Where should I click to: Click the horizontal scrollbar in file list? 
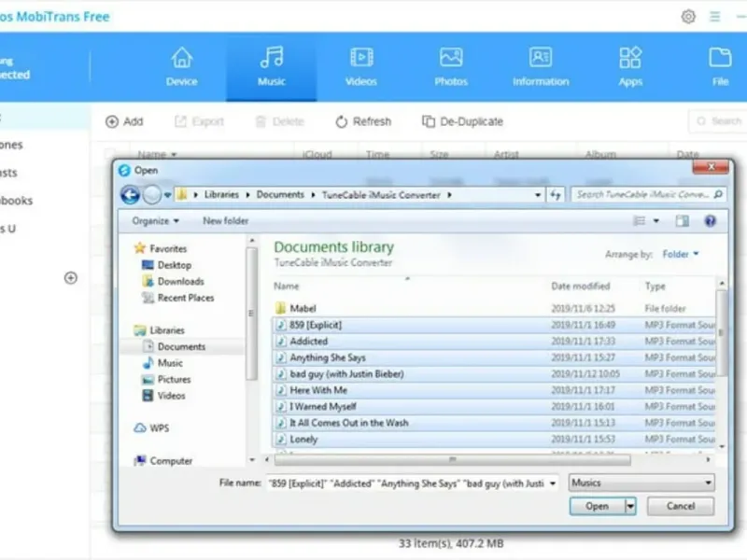(453, 460)
